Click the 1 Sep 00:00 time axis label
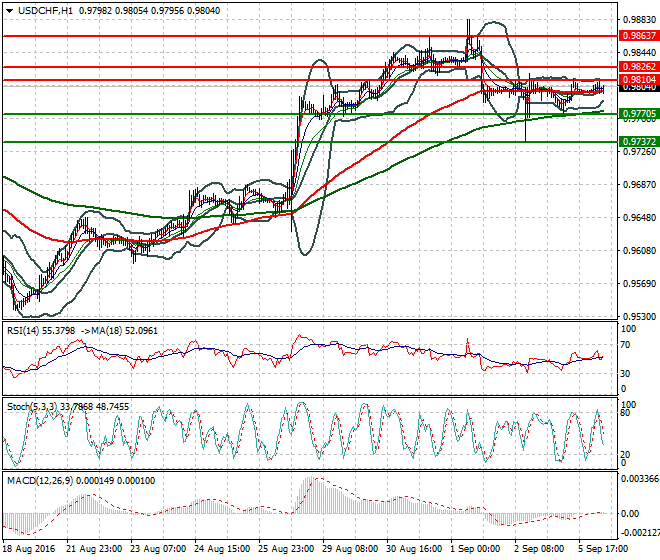Image resolution: width=660 pixels, height=560 pixels. click(475, 549)
